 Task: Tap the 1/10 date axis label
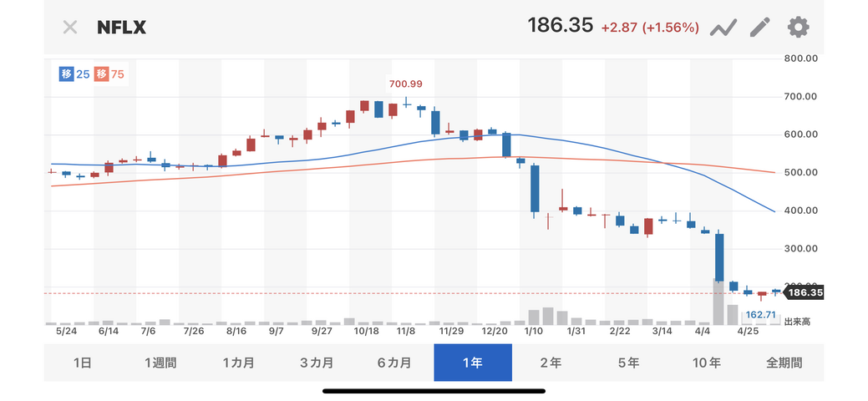534,331
